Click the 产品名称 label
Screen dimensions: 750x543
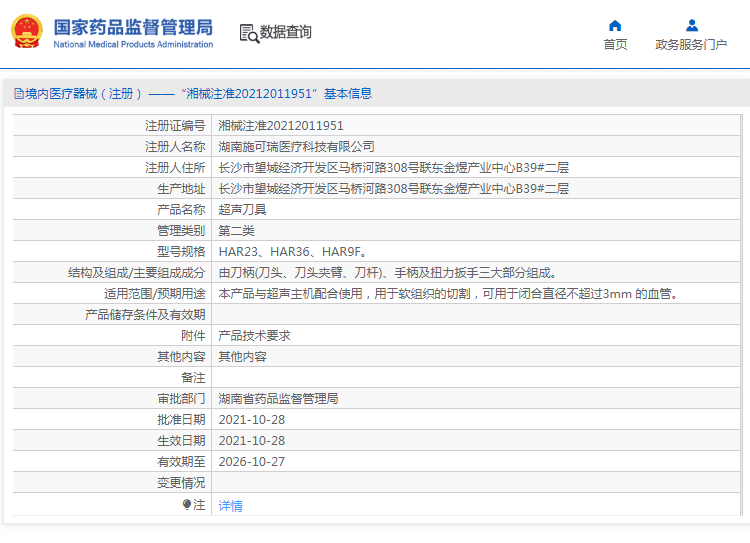point(181,210)
